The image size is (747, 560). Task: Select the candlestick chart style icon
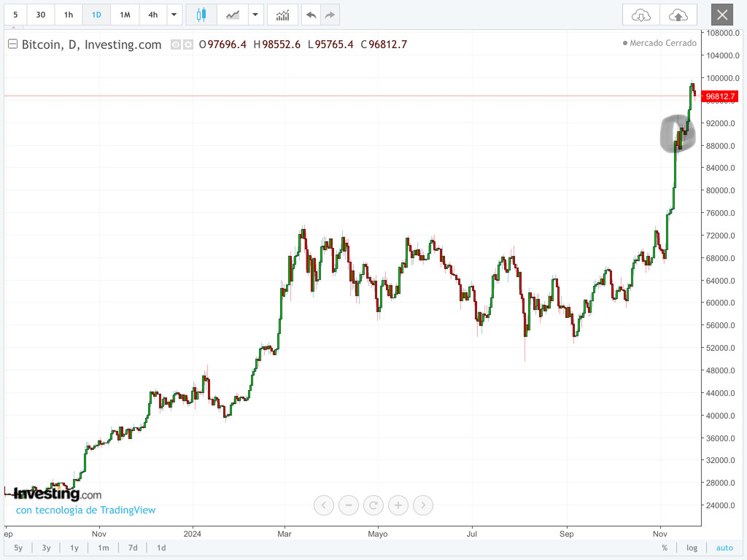coord(201,15)
